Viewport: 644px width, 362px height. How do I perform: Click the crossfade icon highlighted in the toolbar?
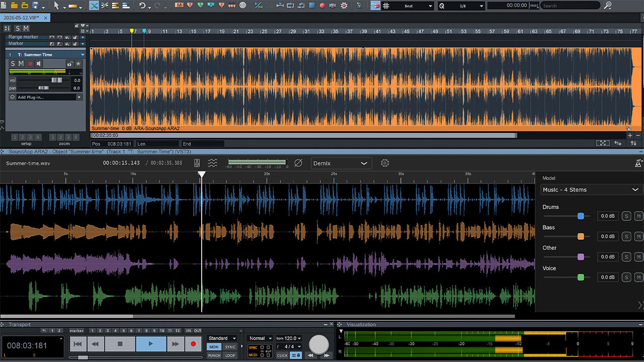(94, 6)
